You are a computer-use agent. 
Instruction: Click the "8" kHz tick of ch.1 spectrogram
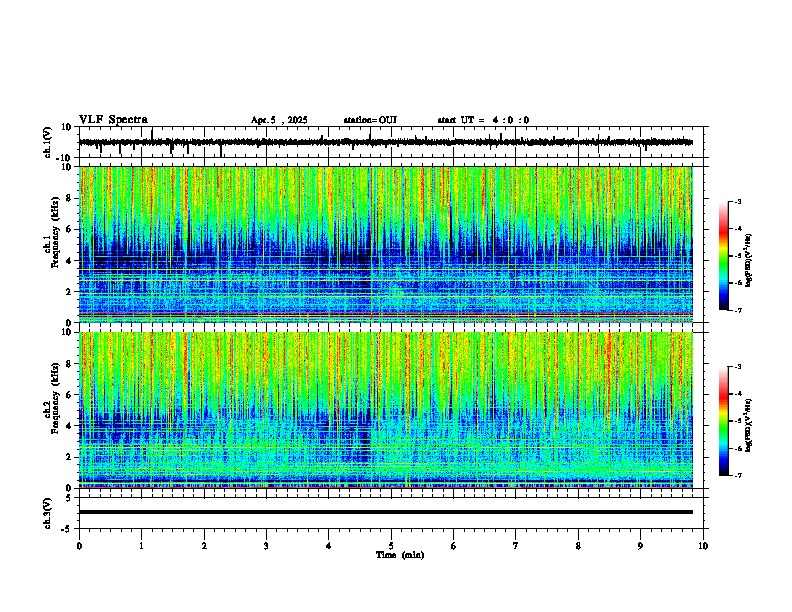coord(70,198)
